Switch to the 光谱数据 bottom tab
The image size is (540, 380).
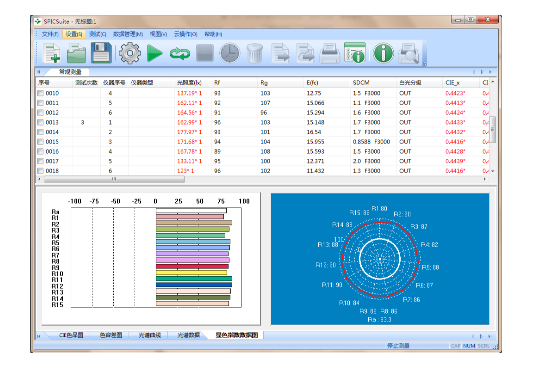(x=188, y=335)
